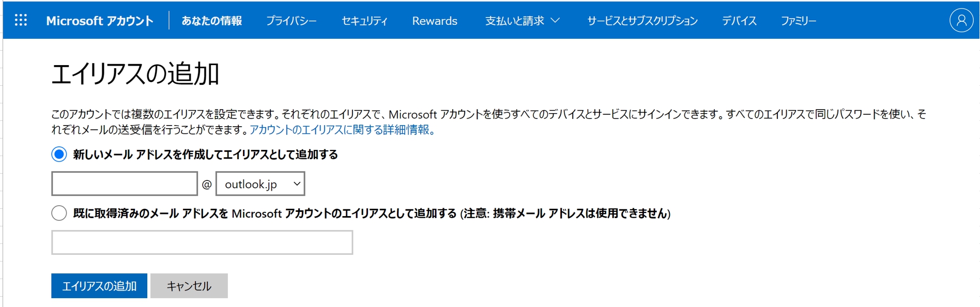The height and width of the screenshot is (307, 980).
Task: Open the outlook.jp domain dropdown
Action: click(260, 184)
